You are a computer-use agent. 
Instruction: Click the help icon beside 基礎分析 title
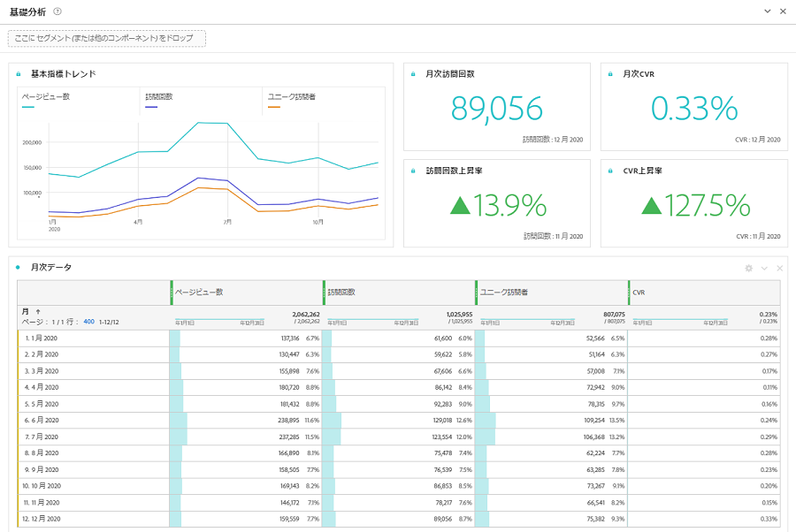click(57, 11)
